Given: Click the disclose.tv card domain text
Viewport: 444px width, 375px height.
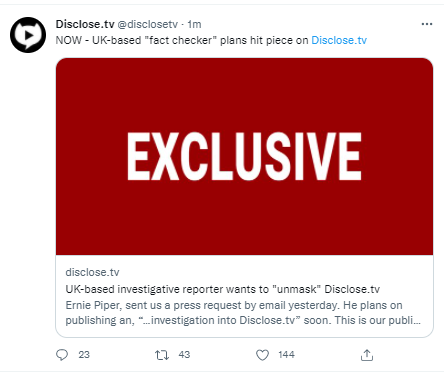Looking at the screenshot, I should coord(92,272).
